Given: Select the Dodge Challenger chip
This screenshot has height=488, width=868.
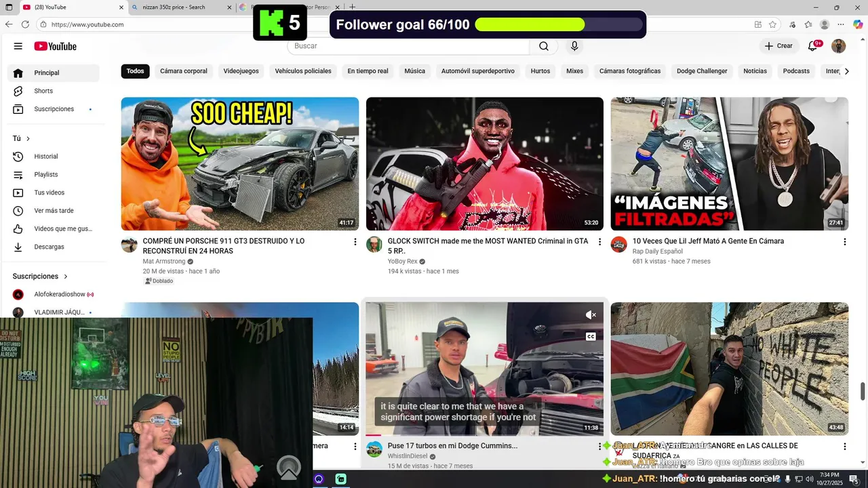Looking at the screenshot, I should click(x=702, y=71).
